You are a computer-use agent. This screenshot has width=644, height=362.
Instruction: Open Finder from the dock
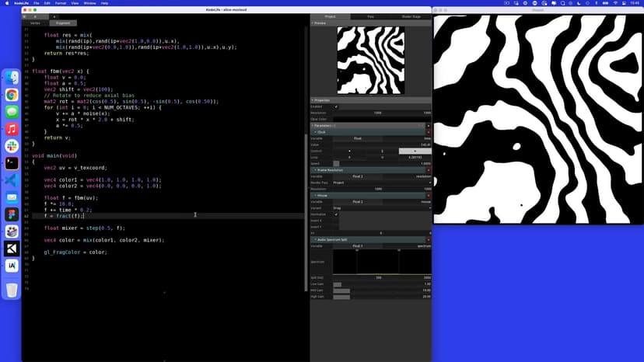12,78
